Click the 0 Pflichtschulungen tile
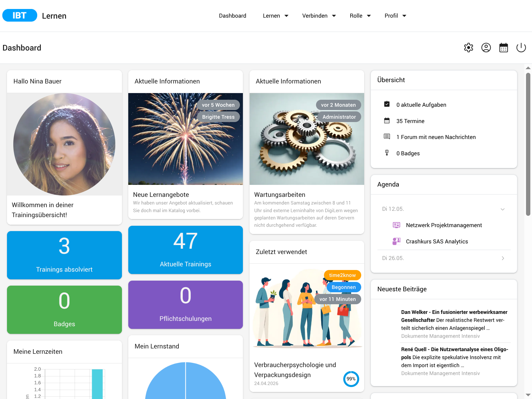Screen dimensions: 532x399 pos(185,305)
